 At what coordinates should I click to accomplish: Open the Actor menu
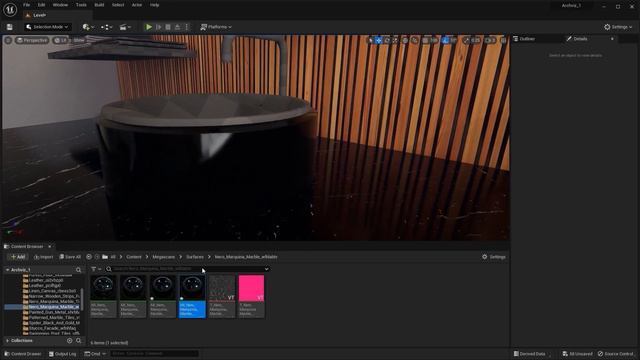tap(137, 5)
